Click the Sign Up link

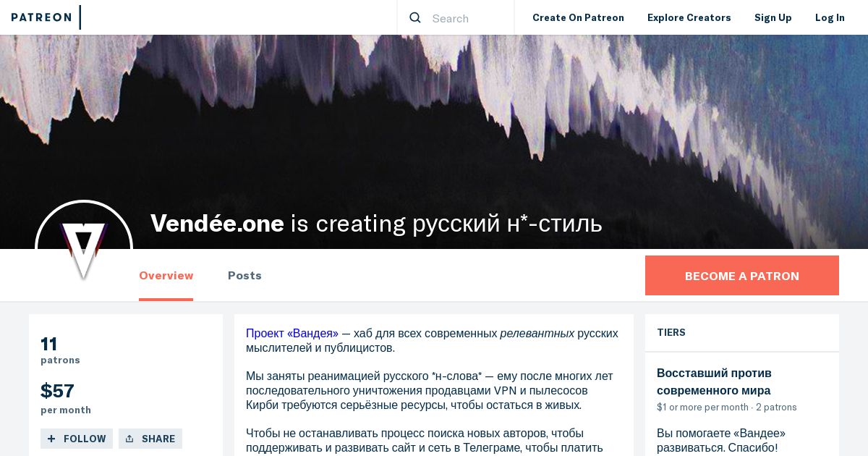773,17
